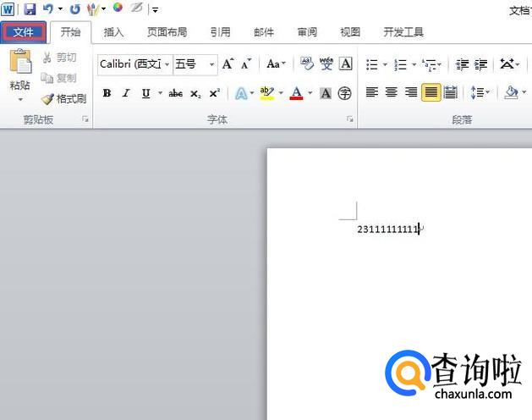The width and height of the screenshot is (532, 420).
Task: Apply the yellow text highlight color
Action: tap(267, 93)
